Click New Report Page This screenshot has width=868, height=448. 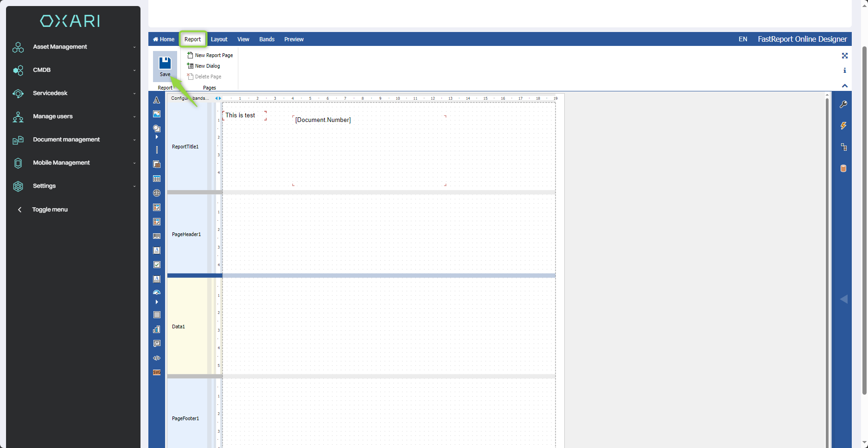pyautogui.click(x=210, y=55)
